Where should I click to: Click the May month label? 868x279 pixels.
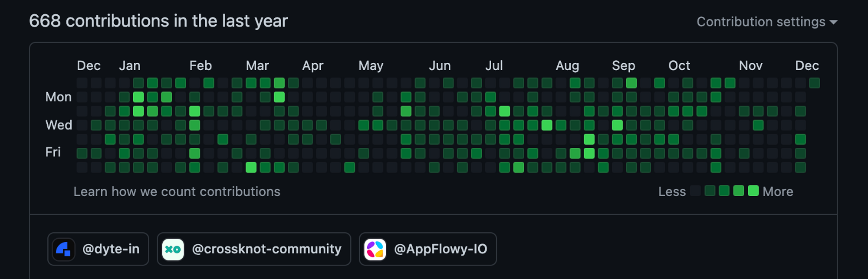(371, 65)
